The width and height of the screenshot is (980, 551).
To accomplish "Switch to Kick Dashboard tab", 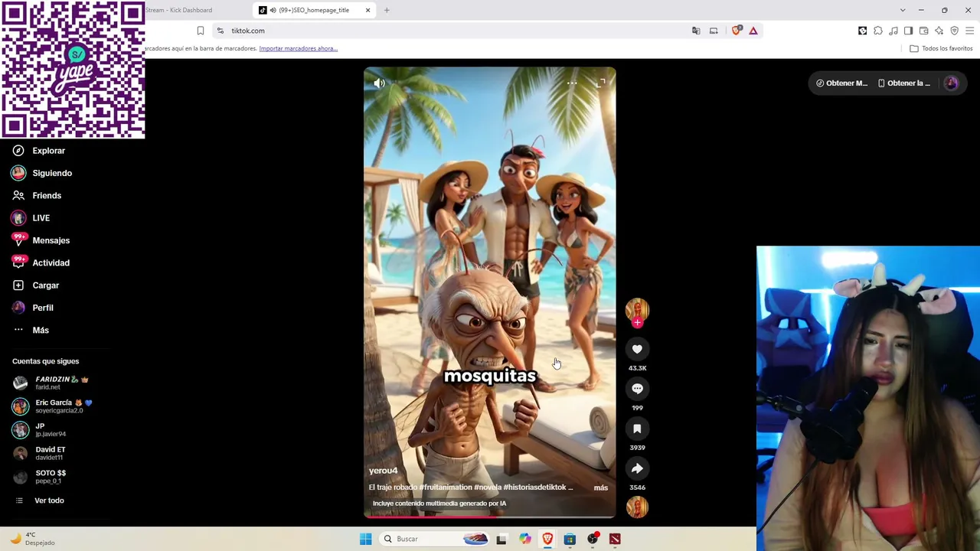I will pyautogui.click(x=179, y=10).
